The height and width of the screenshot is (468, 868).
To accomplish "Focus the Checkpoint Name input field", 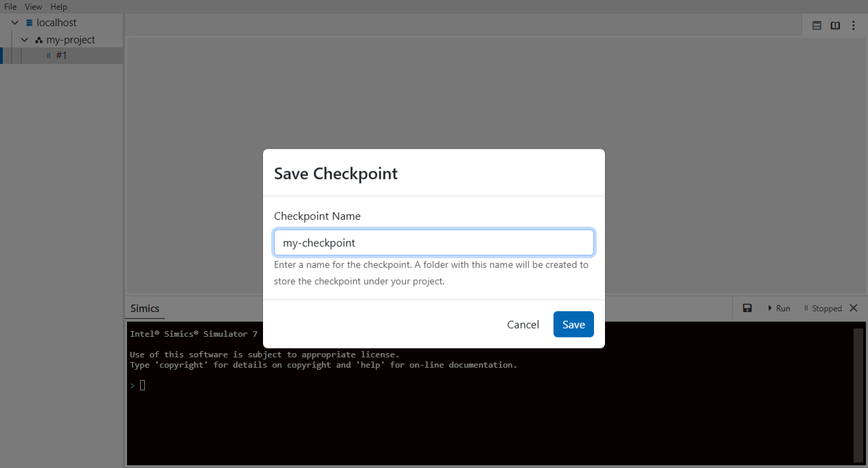I will tap(434, 243).
